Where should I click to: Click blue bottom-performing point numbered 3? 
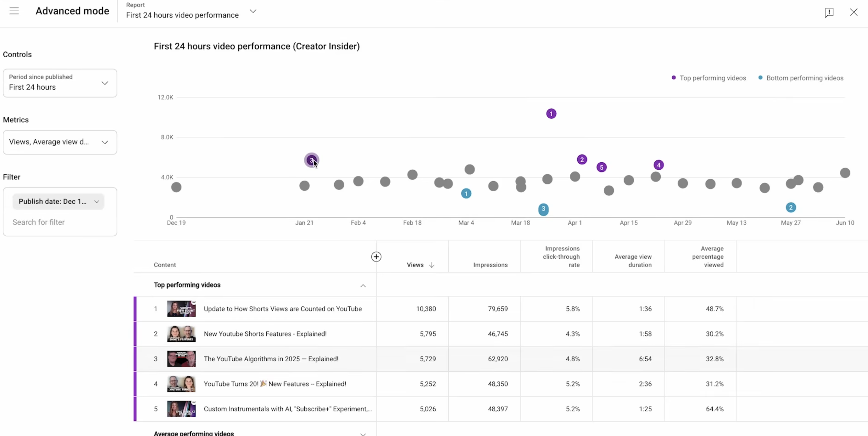point(543,209)
